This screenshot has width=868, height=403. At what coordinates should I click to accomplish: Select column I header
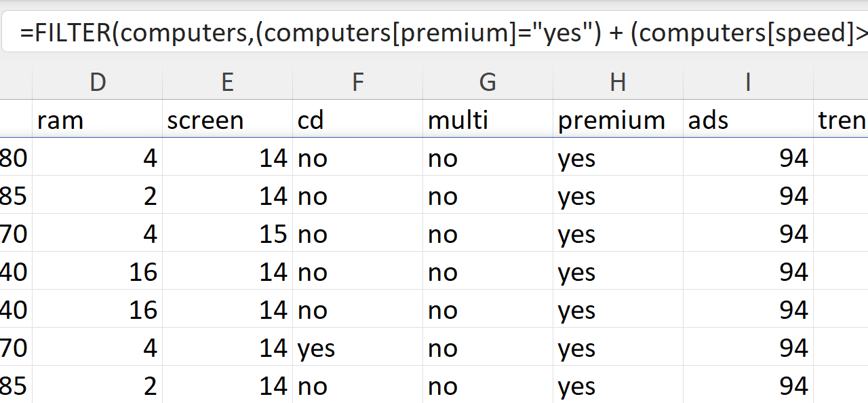tap(748, 82)
